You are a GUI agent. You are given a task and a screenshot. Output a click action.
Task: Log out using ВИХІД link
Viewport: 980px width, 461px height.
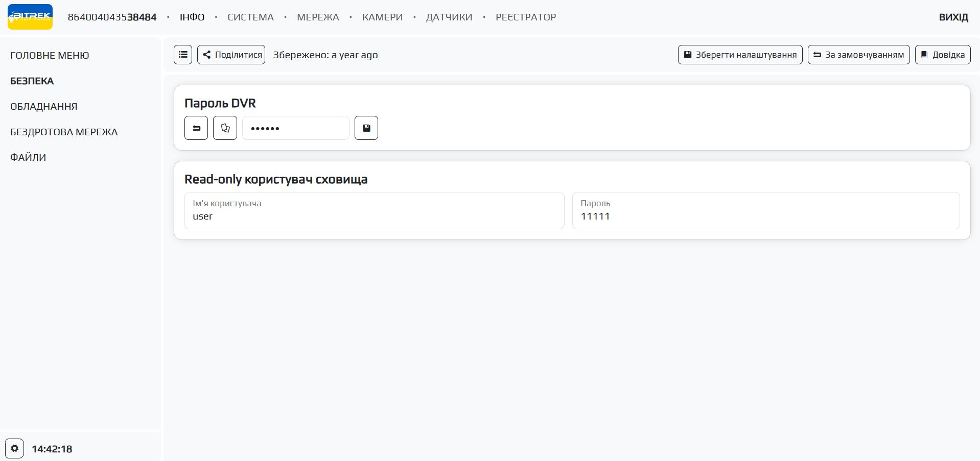[953, 17]
